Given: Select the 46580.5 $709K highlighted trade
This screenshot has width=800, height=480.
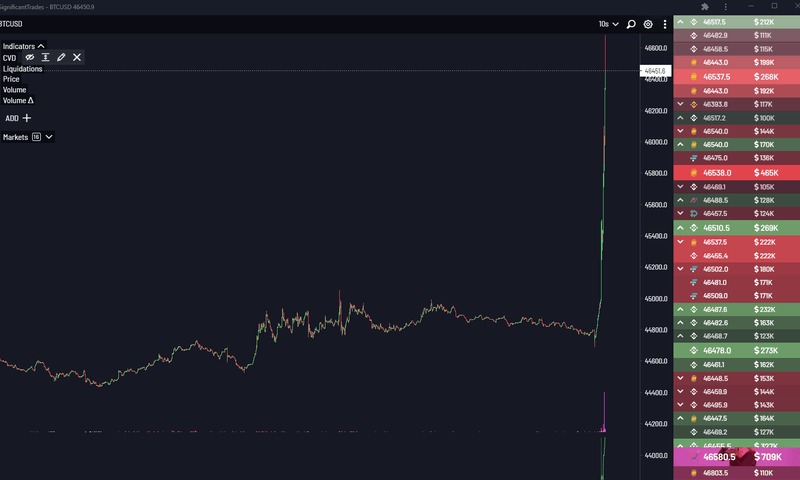Looking at the screenshot, I should click(x=737, y=457).
